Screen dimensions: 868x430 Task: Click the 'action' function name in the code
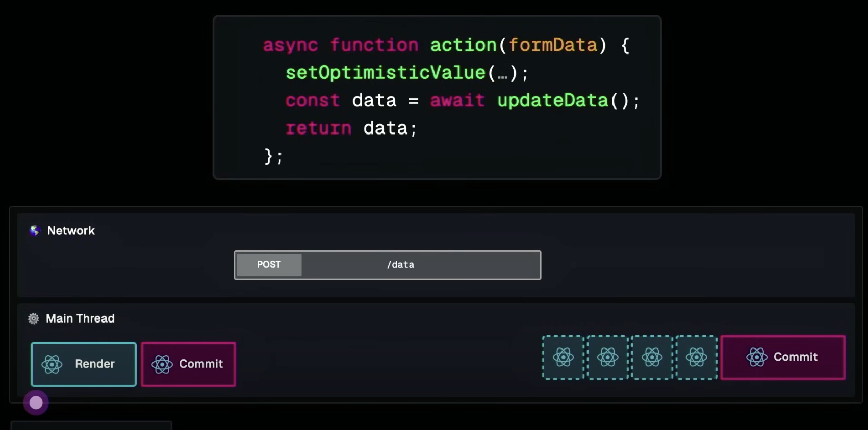pyautogui.click(x=464, y=45)
